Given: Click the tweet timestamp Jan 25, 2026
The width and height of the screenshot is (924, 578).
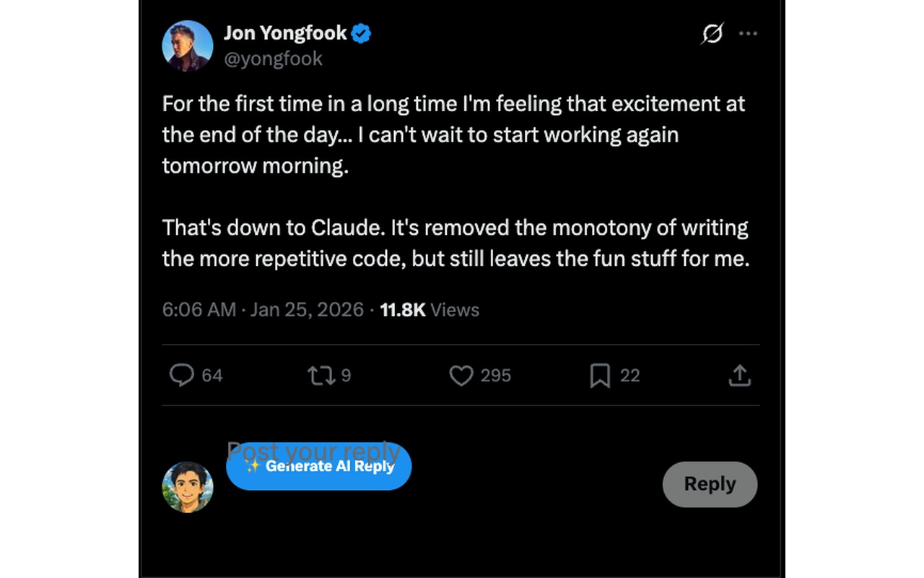Looking at the screenshot, I should tap(307, 309).
